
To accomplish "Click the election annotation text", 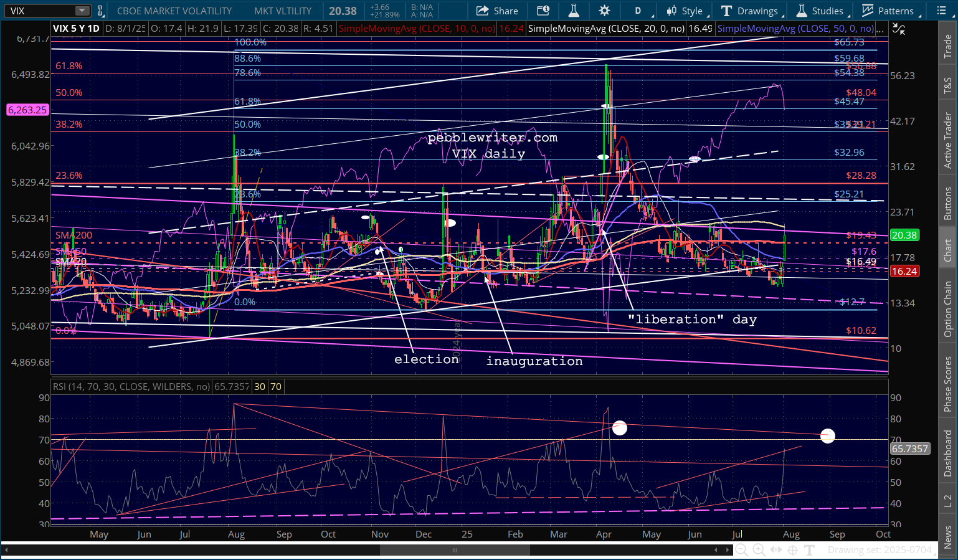I will [x=427, y=359].
